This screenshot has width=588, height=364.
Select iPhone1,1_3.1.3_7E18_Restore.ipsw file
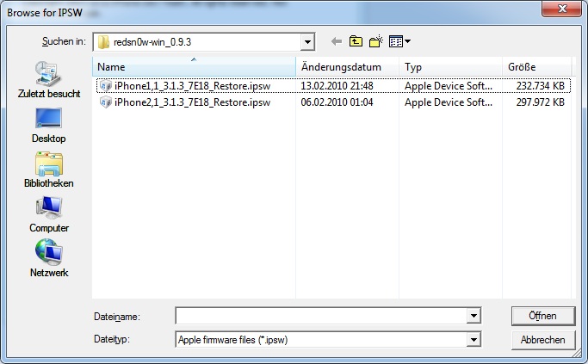click(x=186, y=86)
